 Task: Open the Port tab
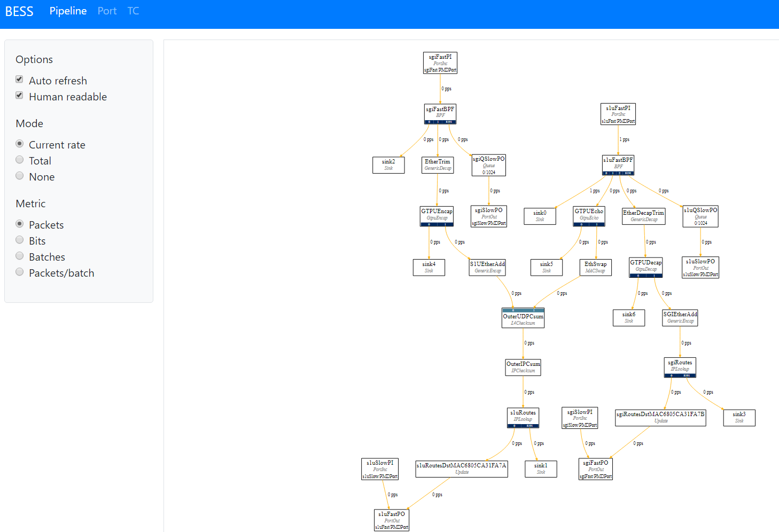pyautogui.click(x=107, y=11)
